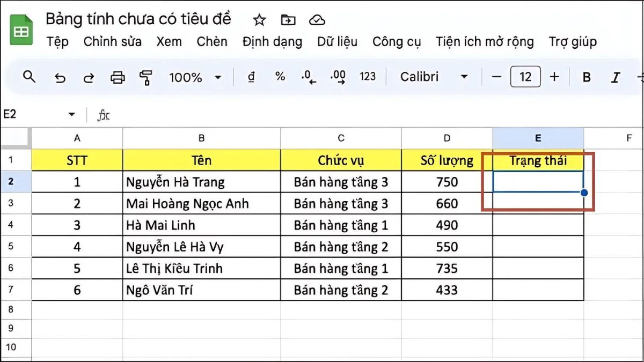Select the STT header cell

(x=77, y=160)
